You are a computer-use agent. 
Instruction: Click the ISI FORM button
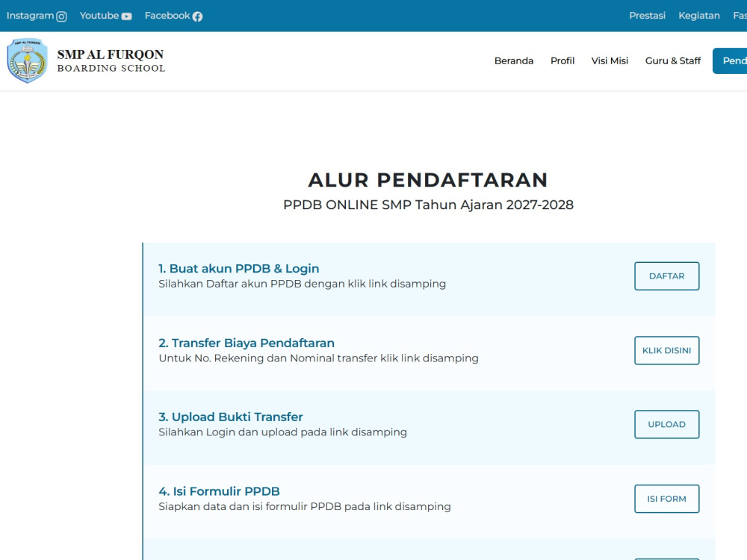pyautogui.click(x=666, y=499)
